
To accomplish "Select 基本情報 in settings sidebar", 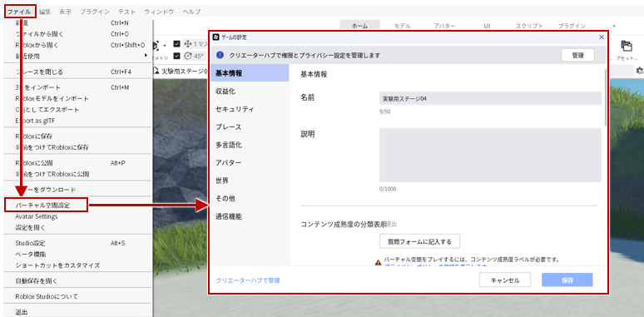I will coord(250,73).
